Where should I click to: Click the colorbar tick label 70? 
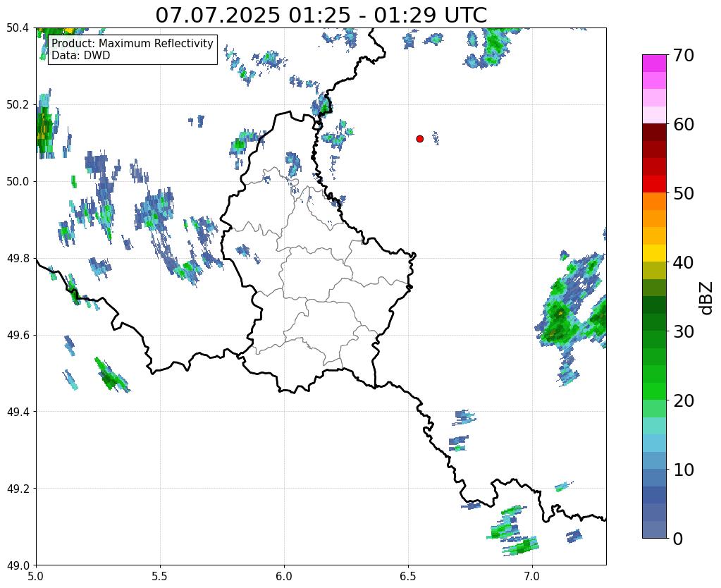tap(682, 55)
